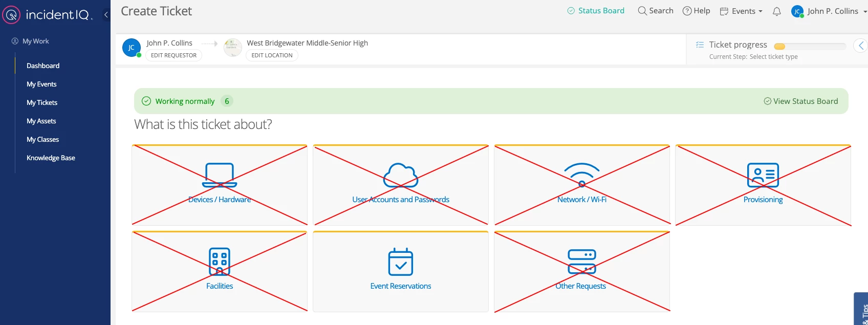Click the Working normally check icon
Viewport: 868px width, 325px height.
point(146,101)
